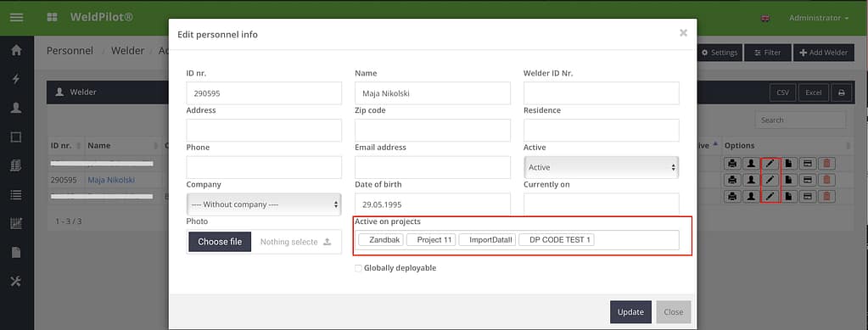
Task: Click the Add Welder button
Action: click(x=824, y=53)
